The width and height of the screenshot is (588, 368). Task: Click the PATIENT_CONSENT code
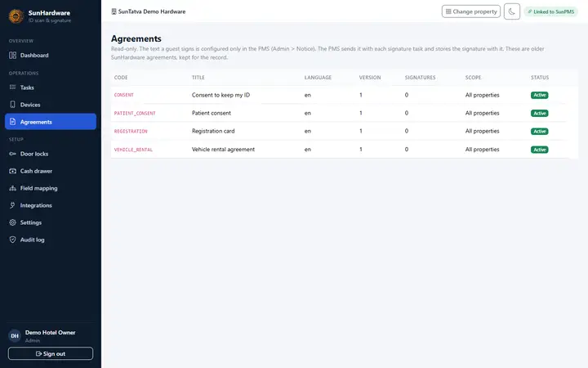click(x=135, y=113)
